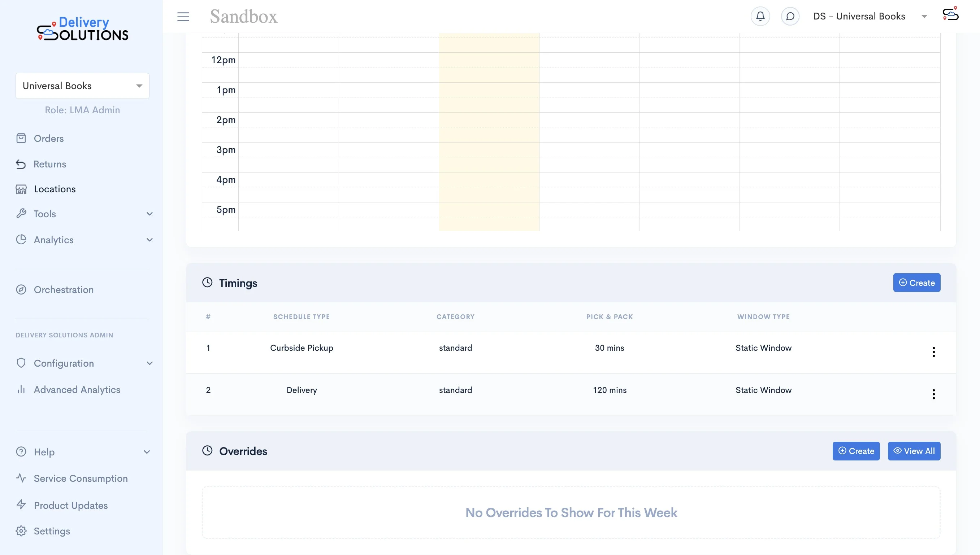
Task: Expand the Tools submenu chevron
Action: 149,214
